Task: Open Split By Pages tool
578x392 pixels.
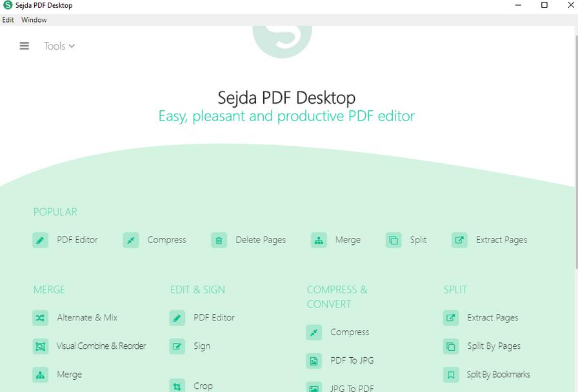Action: [494, 346]
